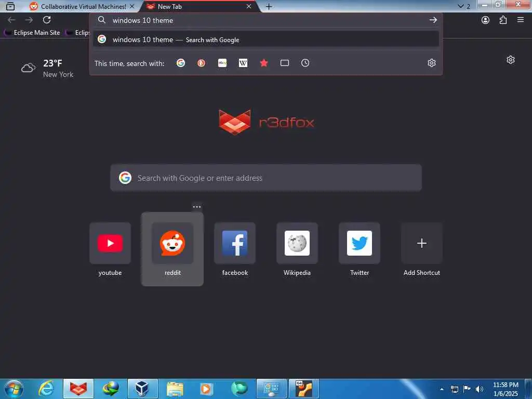The width and height of the screenshot is (532, 399).
Task: Open Internet Download Manager taskbar icon
Action: click(x=111, y=389)
